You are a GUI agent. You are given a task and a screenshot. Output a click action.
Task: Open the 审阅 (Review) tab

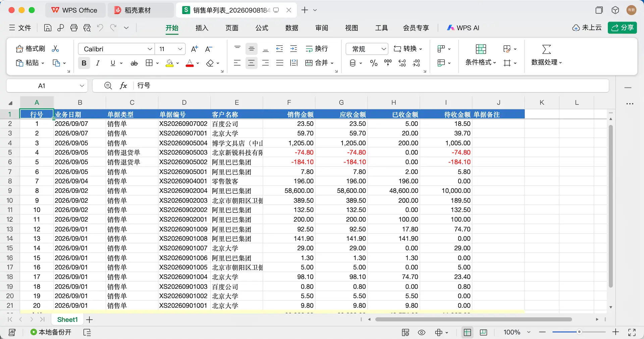(x=322, y=28)
